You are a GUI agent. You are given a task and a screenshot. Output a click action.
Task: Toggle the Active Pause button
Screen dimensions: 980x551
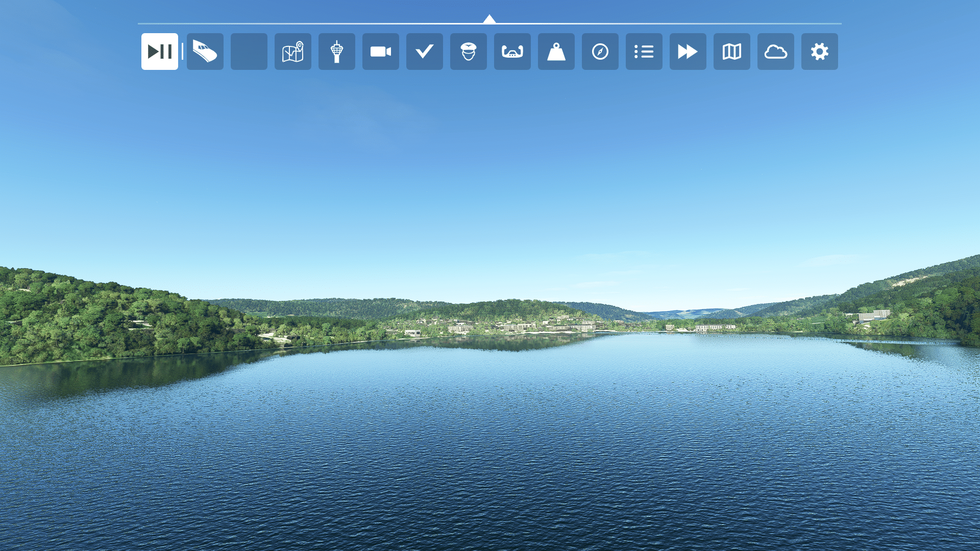pos(160,52)
